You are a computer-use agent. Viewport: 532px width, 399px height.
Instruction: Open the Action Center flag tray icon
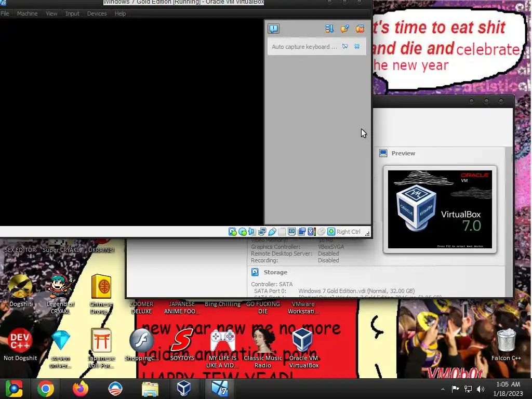tap(455, 389)
